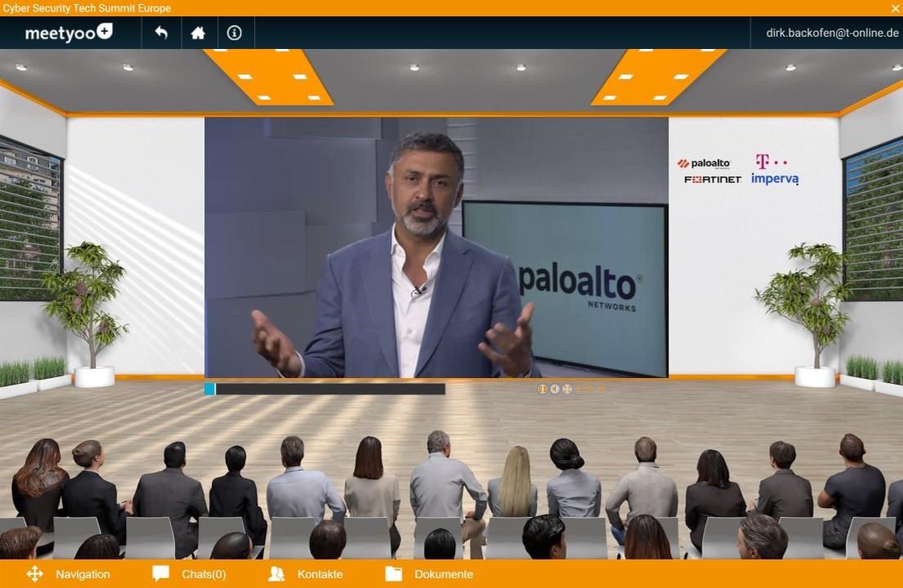Mute the video with the speaker icon
The height and width of the screenshot is (588, 903).
tap(555, 389)
